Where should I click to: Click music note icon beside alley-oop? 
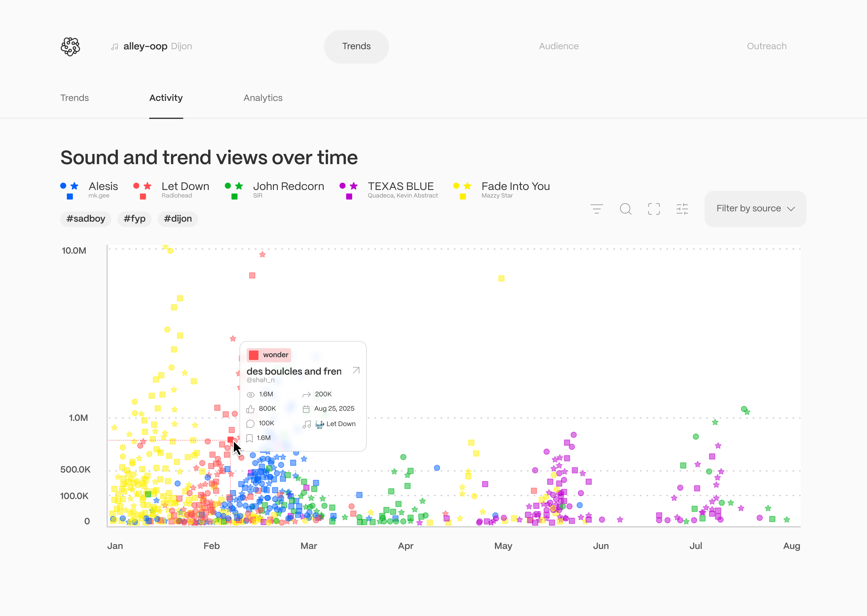coord(115,47)
